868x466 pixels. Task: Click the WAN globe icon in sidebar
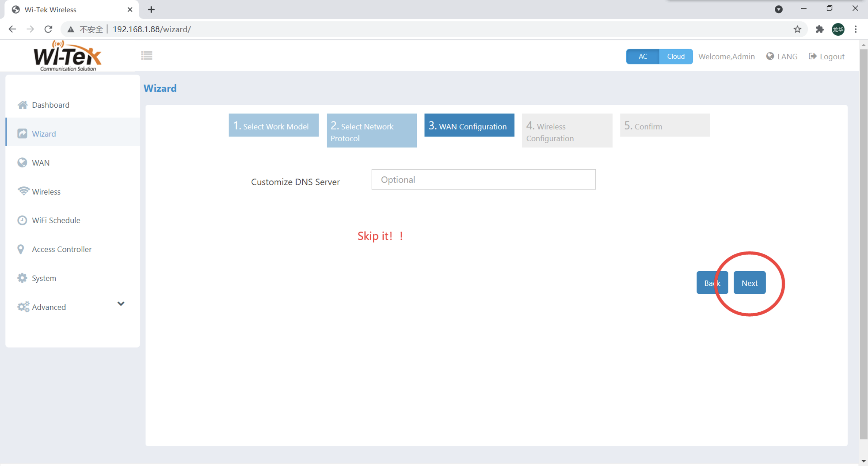(22, 163)
